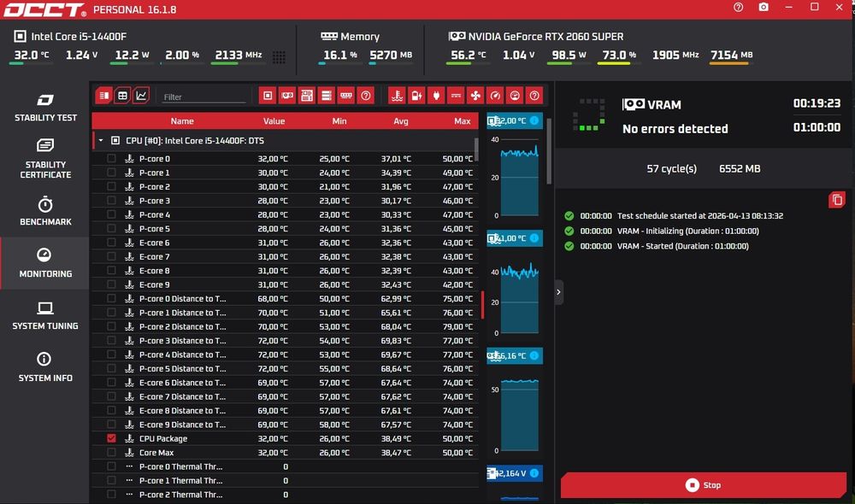Toggle the usage load sensor filter
This screenshot has width=855, height=504.
(515, 96)
